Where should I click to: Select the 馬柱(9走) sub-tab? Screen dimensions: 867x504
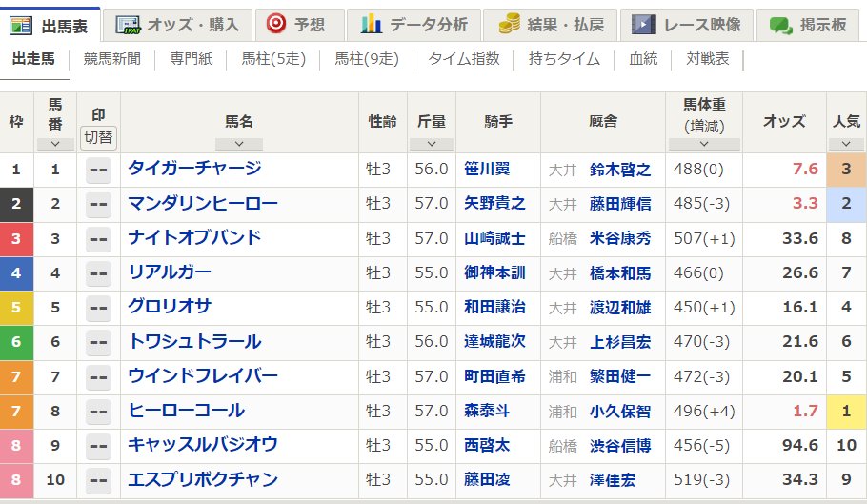click(x=367, y=58)
